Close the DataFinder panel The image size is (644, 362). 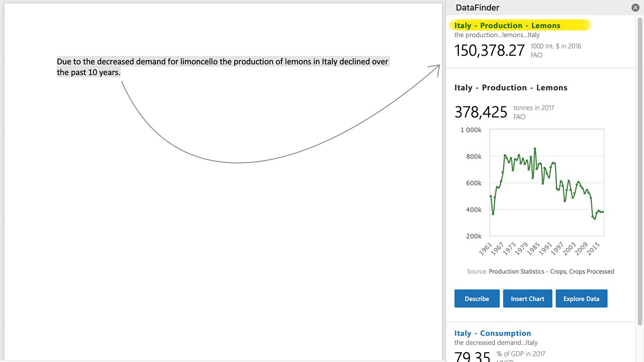[x=635, y=8]
